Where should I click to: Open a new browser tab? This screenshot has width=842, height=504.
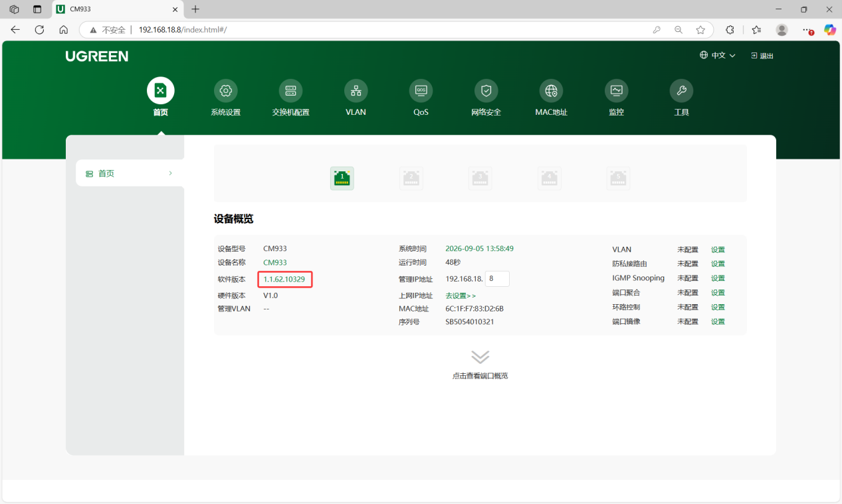click(x=195, y=9)
